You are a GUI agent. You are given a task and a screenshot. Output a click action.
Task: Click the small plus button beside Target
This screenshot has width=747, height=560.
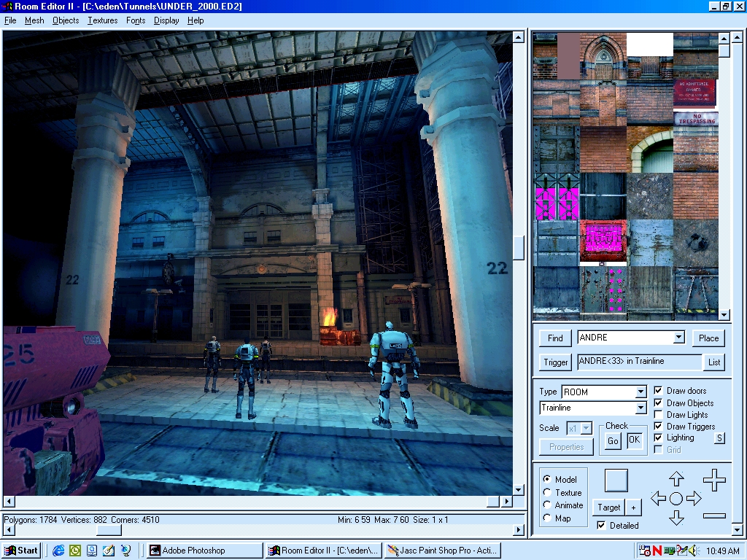point(634,507)
